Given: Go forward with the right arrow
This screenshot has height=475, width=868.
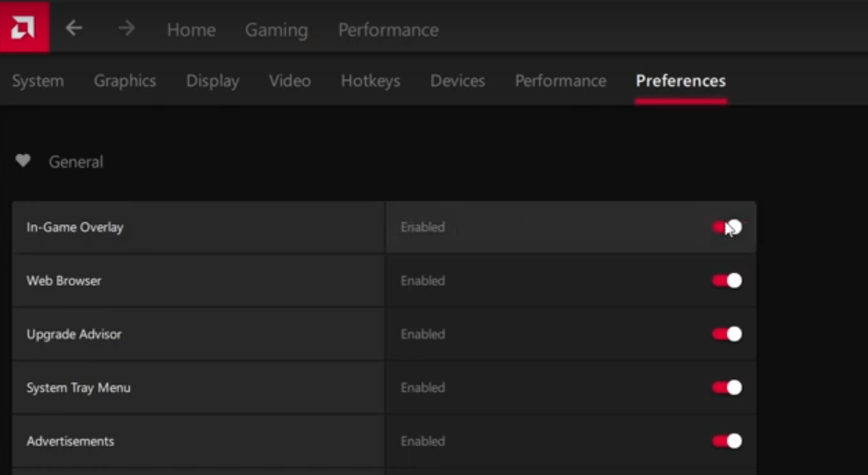Looking at the screenshot, I should [x=126, y=29].
